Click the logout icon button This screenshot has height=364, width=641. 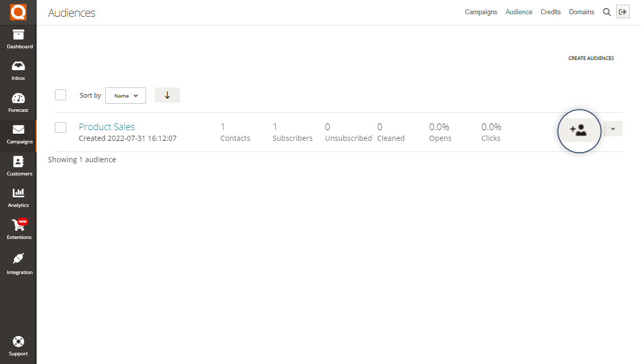(623, 12)
